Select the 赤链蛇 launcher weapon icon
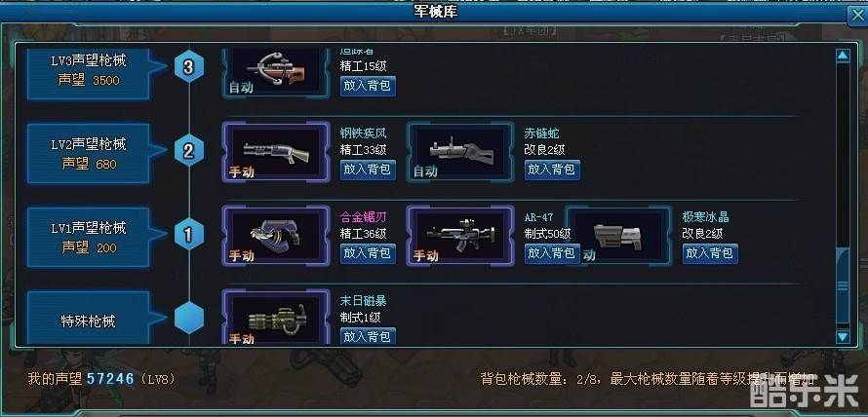This screenshot has height=417, width=868. pyautogui.click(x=460, y=152)
